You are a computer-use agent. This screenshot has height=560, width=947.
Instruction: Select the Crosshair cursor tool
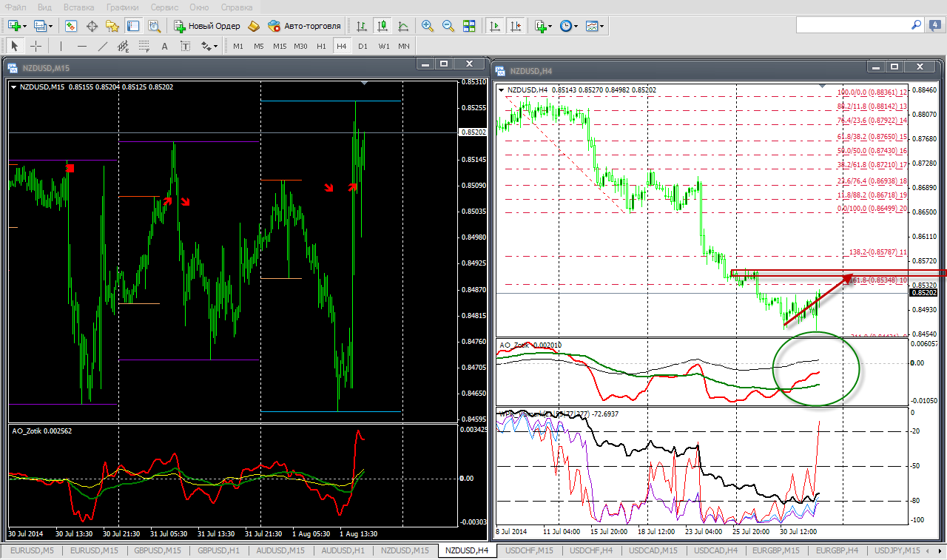pyautogui.click(x=36, y=46)
